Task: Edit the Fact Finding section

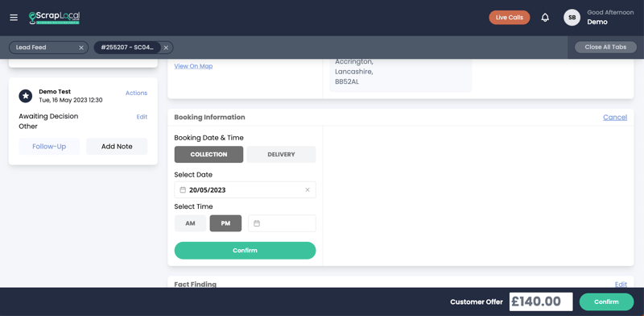Action: [x=621, y=285]
